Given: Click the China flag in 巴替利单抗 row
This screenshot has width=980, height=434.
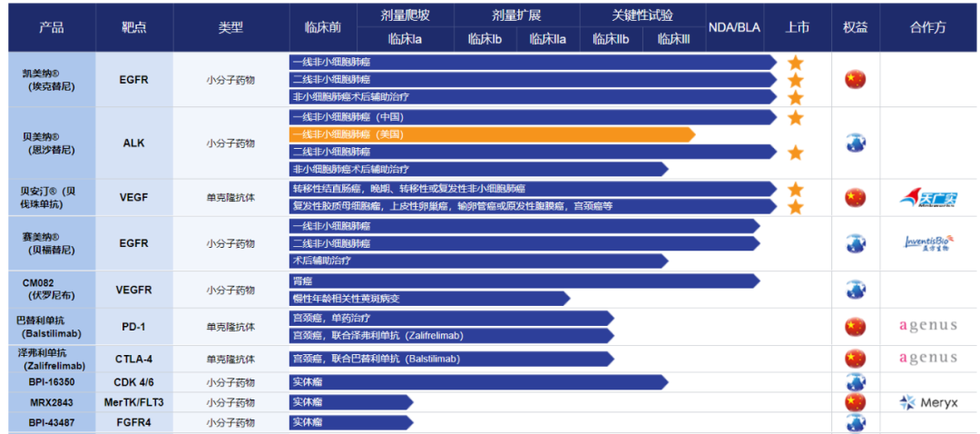Looking at the screenshot, I should point(855,326).
